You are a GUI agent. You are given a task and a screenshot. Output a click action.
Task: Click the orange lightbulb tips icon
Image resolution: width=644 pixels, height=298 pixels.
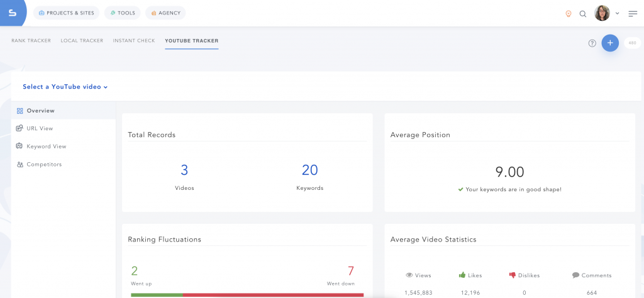pyautogui.click(x=569, y=14)
